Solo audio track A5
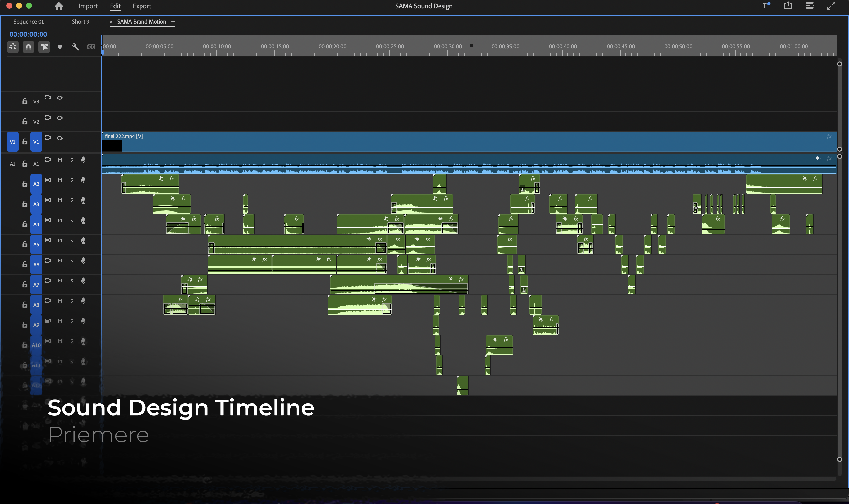 tap(72, 240)
